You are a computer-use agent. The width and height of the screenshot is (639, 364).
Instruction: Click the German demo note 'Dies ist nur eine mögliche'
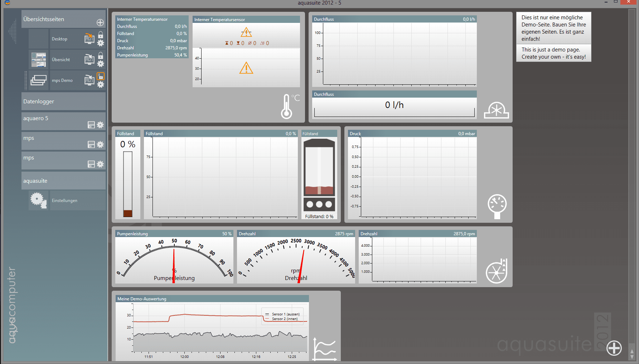point(554,28)
